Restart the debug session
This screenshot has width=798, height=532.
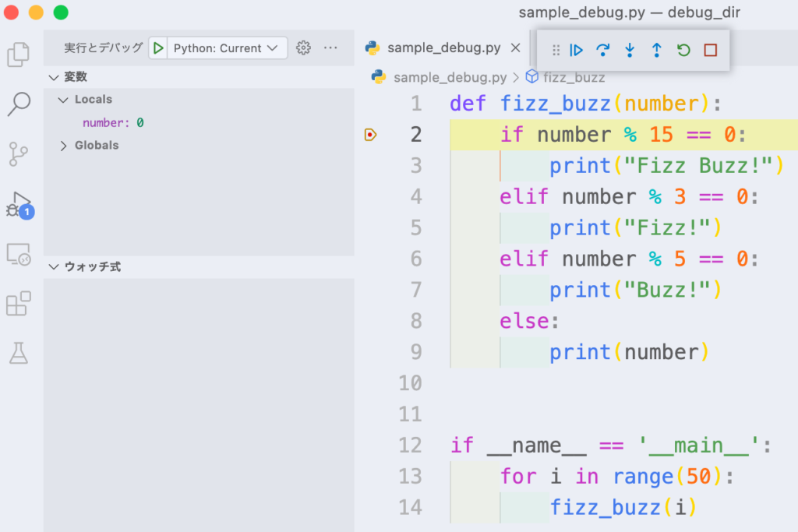point(683,49)
